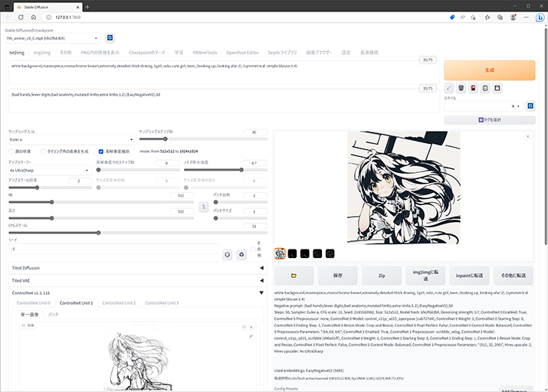The image size is (548, 392).
Task: Tick the extra seed checkbox next to recycle icon
Action: [253, 250]
